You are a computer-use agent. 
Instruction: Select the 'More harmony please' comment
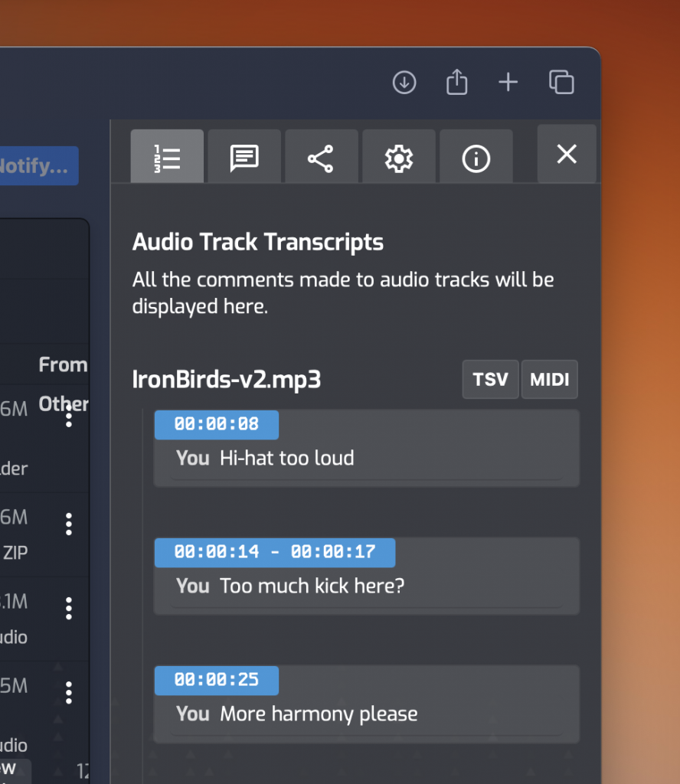[319, 714]
